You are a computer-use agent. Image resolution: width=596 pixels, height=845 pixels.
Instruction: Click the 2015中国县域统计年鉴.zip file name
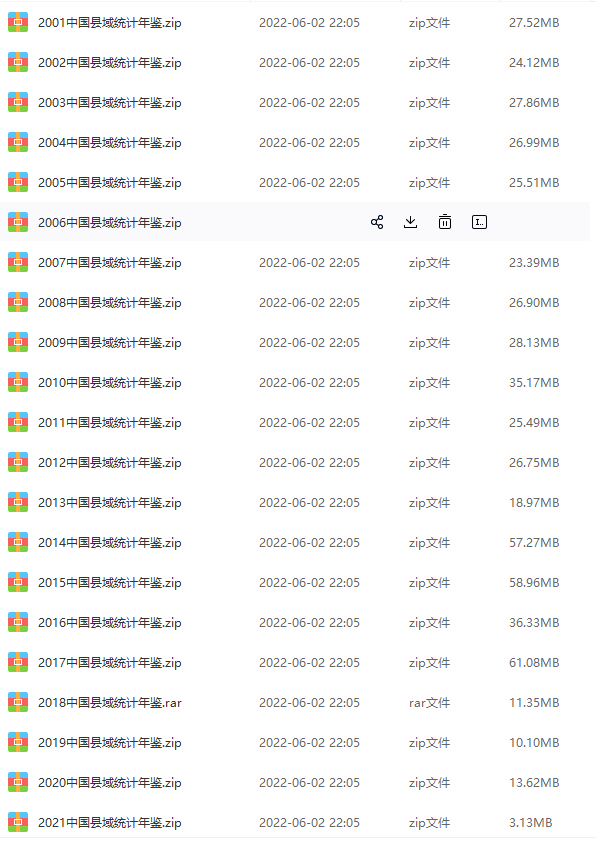pyautogui.click(x=109, y=583)
